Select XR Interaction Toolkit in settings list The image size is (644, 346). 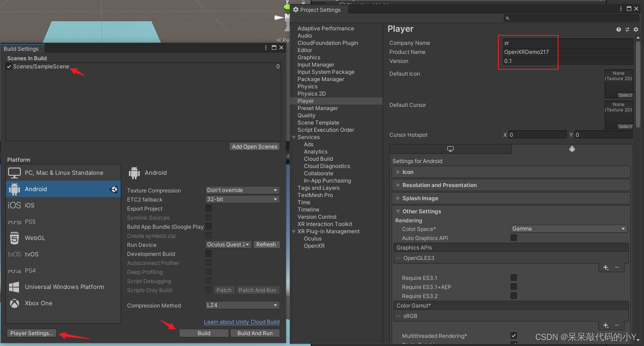tap(325, 224)
